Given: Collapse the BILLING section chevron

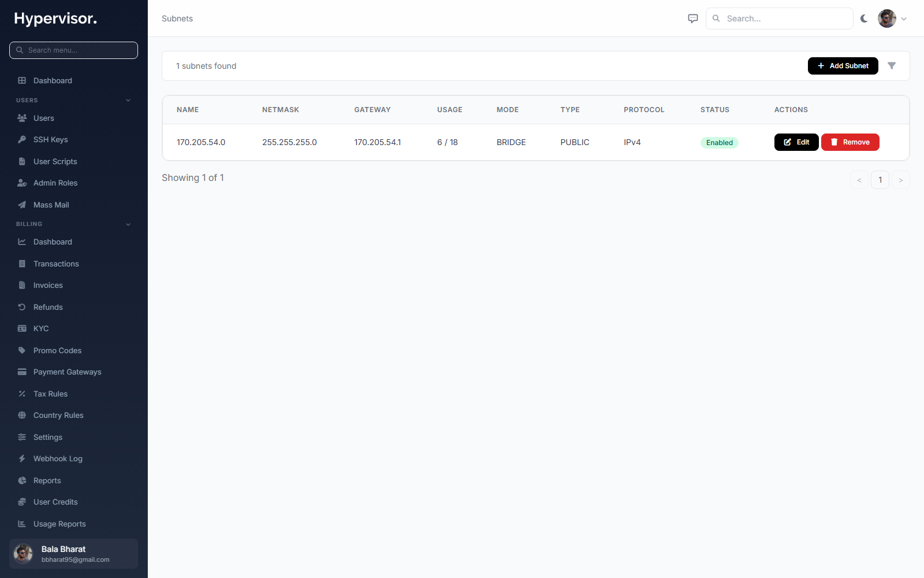Looking at the screenshot, I should click(128, 224).
